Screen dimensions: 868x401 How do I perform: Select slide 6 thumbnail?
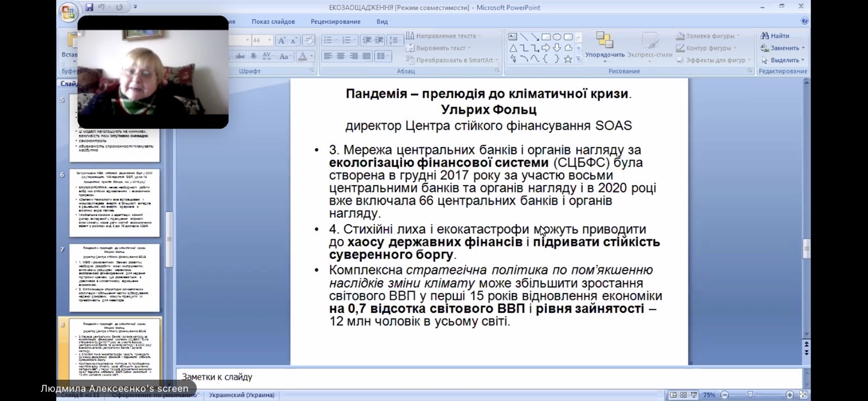point(114,202)
